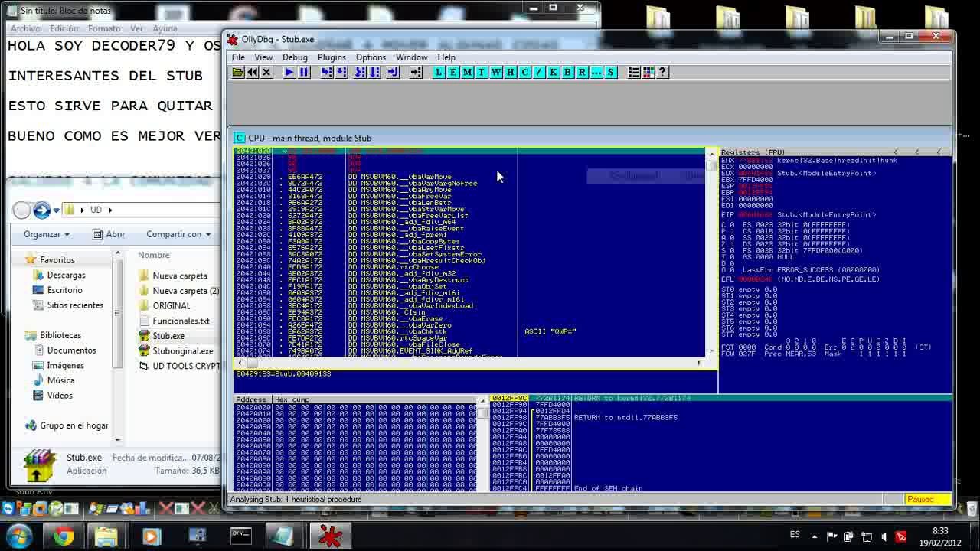The height and width of the screenshot is (551, 980).
Task: Select Stuboriginal.exe in the file list
Action: click(x=182, y=351)
